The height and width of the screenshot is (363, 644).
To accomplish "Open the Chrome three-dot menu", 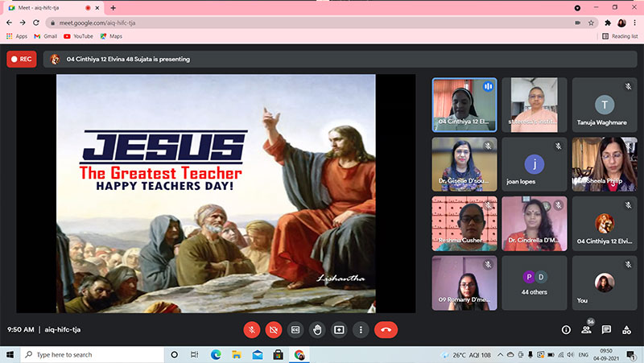I will (x=635, y=23).
